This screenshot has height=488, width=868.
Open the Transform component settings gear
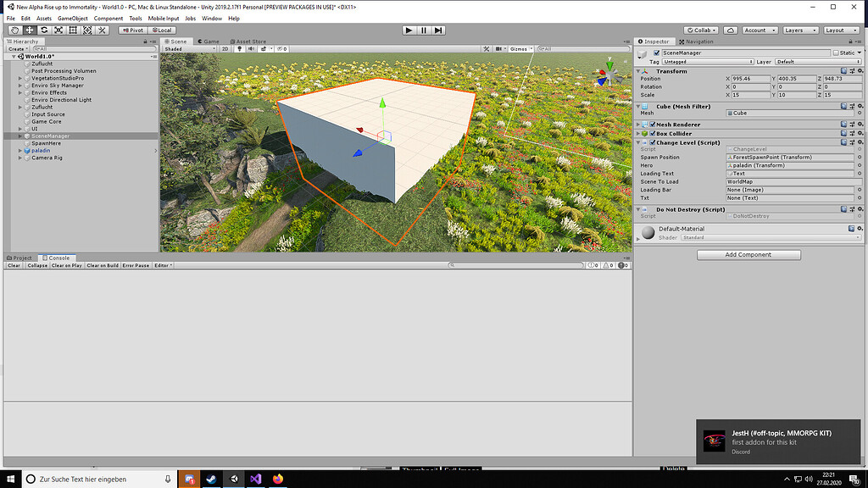pos(858,70)
